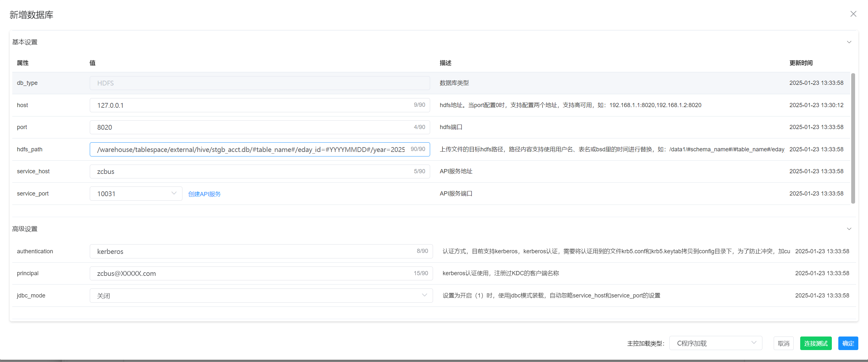
Task: Click the 创建API服务 link
Action: pyautogui.click(x=204, y=194)
